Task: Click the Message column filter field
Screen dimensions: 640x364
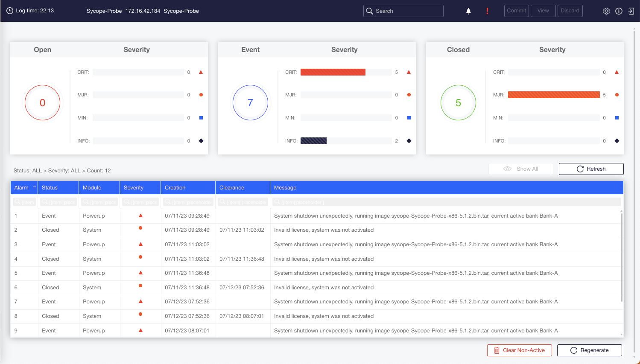Action: [x=447, y=202]
